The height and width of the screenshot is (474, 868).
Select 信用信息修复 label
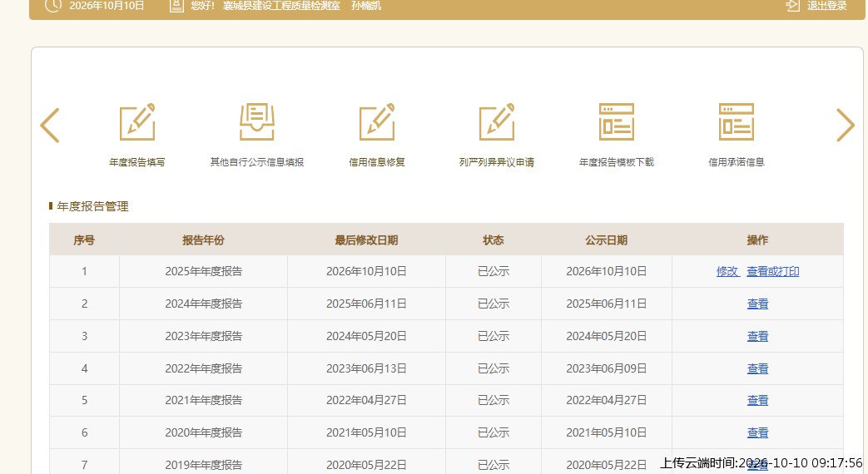[377, 162]
